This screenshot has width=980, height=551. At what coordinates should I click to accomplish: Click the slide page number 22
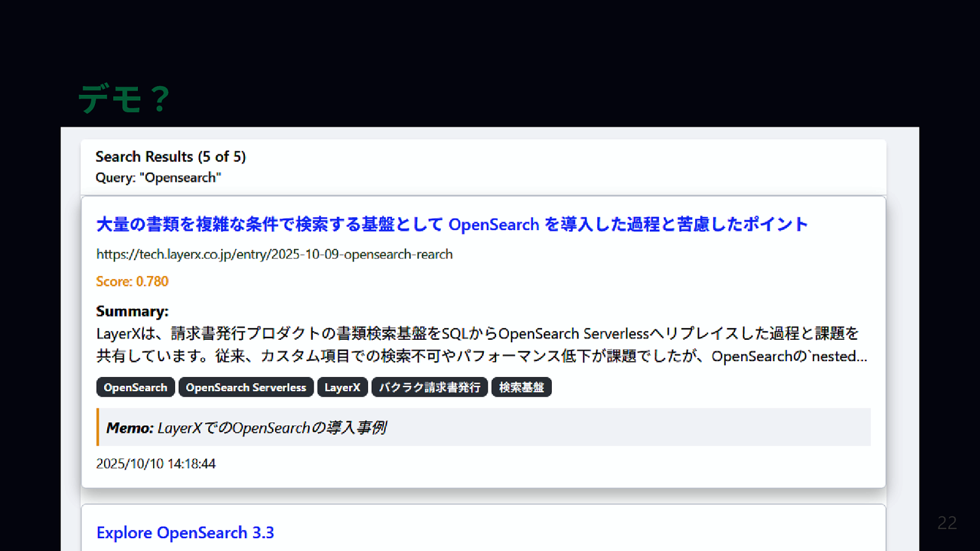(946, 523)
